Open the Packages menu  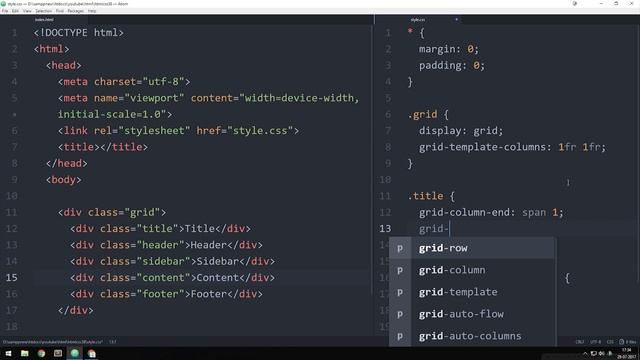[76, 11]
